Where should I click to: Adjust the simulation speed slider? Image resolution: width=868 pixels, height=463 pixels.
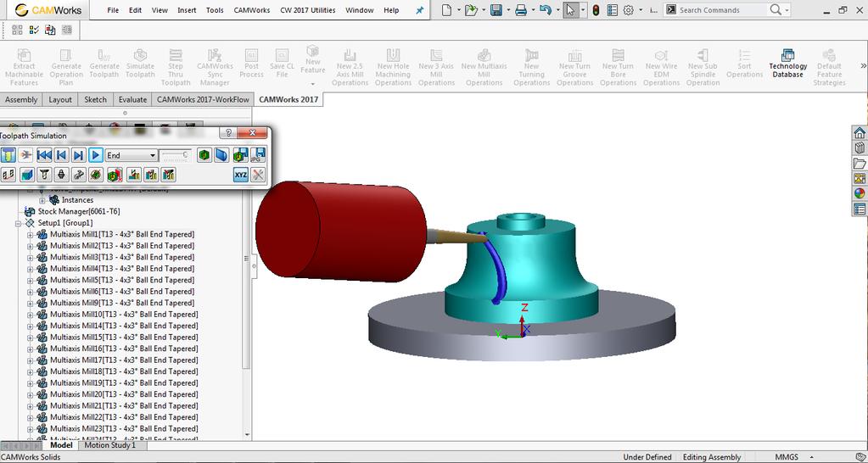tap(176, 155)
